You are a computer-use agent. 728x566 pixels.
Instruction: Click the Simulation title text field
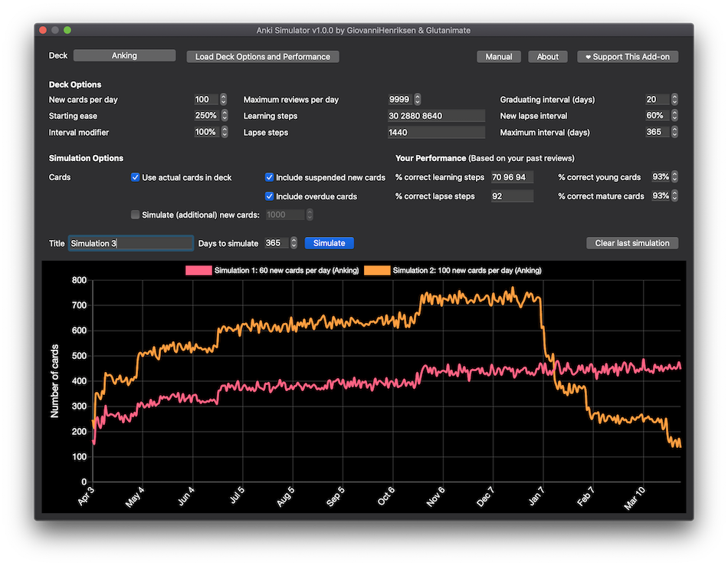pos(130,243)
